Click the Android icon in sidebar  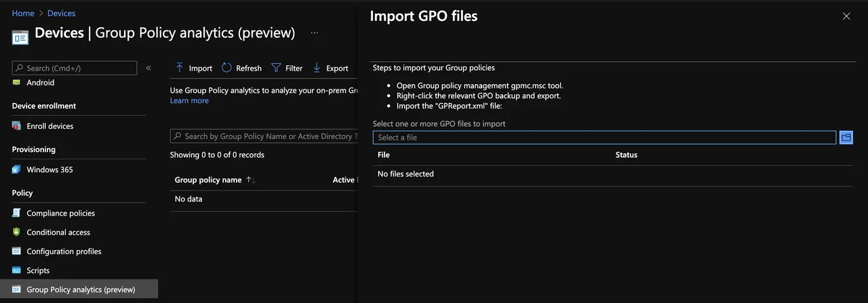pos(16,82)
